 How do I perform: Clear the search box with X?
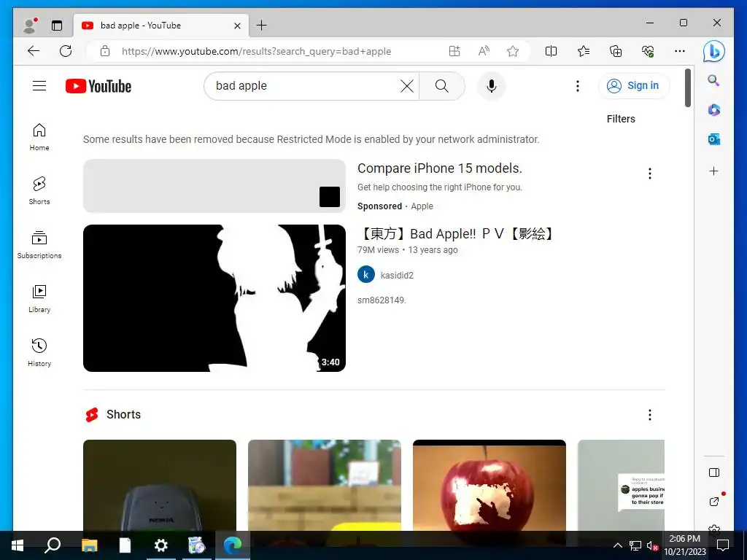pyautogui.click(x=407, y=86)
